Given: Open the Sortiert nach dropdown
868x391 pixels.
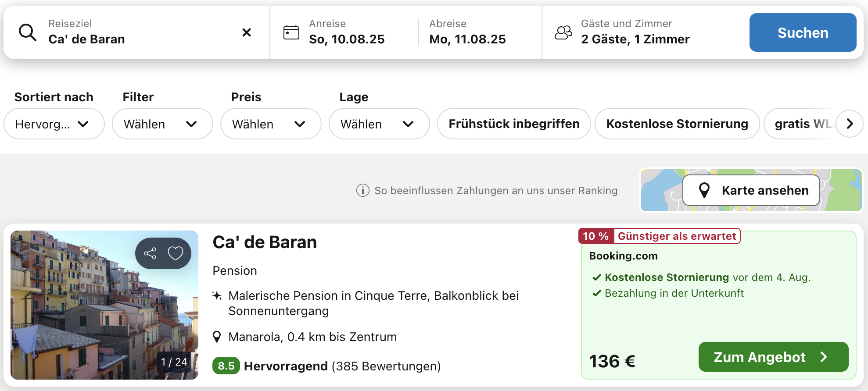Looking at the screenshot, I should 54,124.
